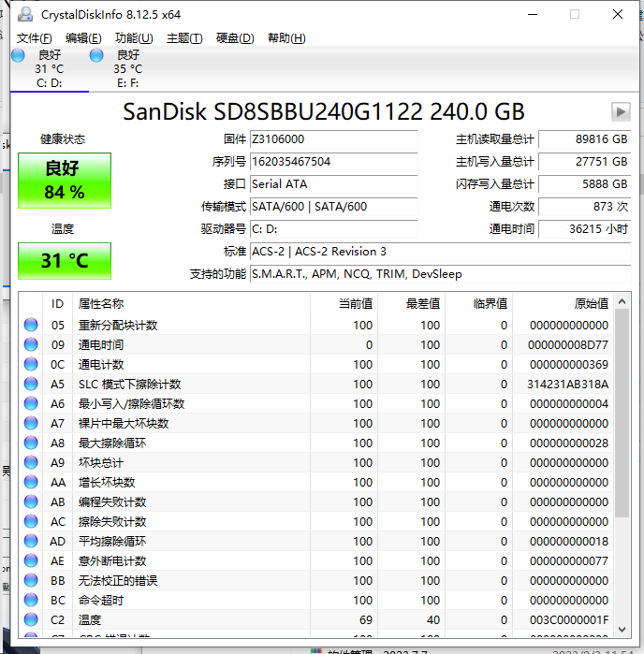This screenshot has width=644, height=654.
Task: Click the standard field ACS-2 Revision 3
Action: 440,252
